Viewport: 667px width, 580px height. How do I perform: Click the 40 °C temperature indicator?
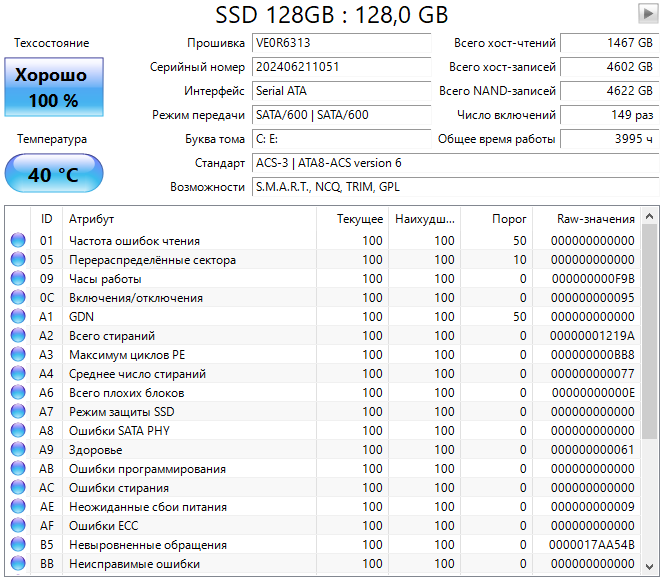click(54, 174)
